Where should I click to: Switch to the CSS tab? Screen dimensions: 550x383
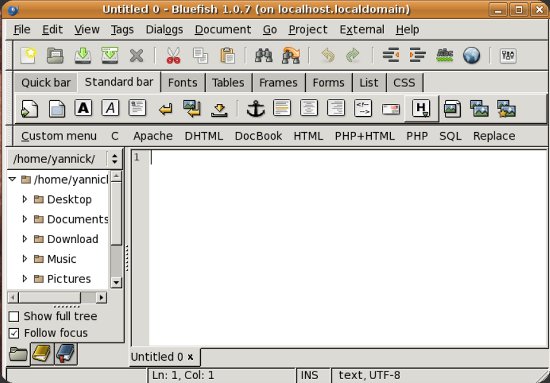click(404, 83)
